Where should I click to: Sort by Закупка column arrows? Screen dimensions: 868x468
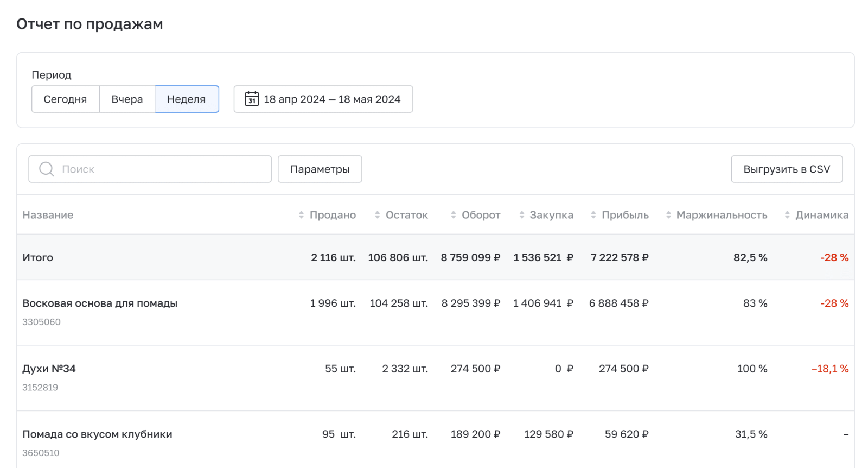coord(522,215)
